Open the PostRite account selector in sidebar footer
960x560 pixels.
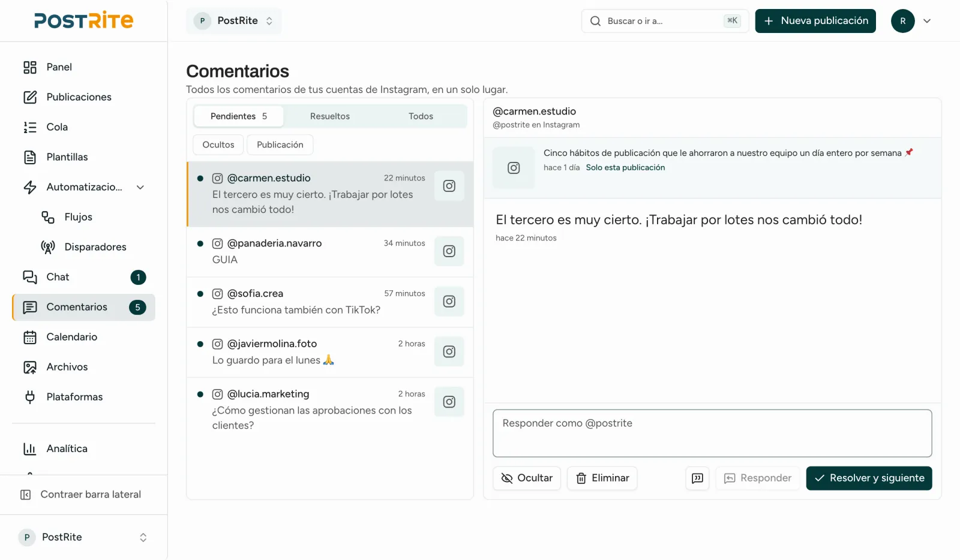[83, 537]
